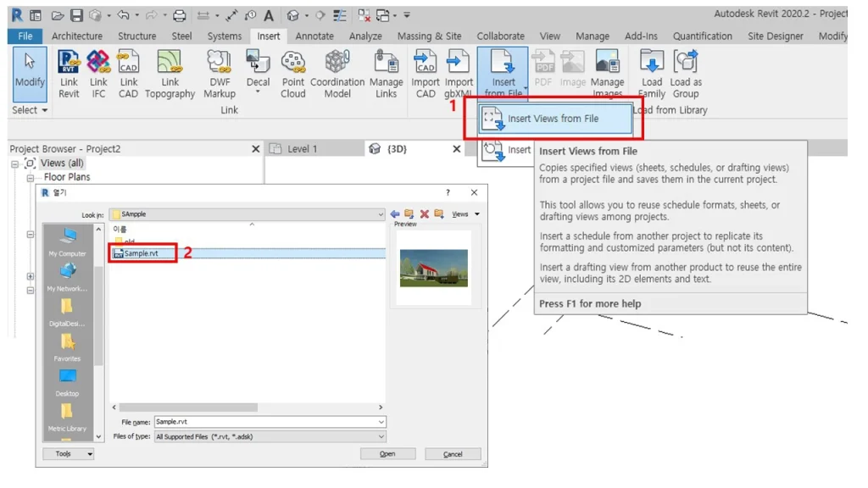This screenshot has width=868, height=488.
Task: Open the Tools dropdown button
Action: [68, 454]
